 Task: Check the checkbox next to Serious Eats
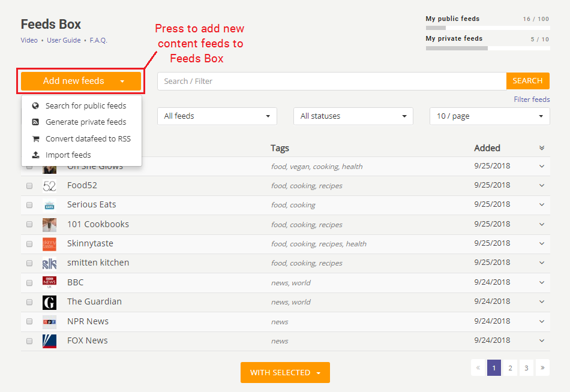(29, 205)
